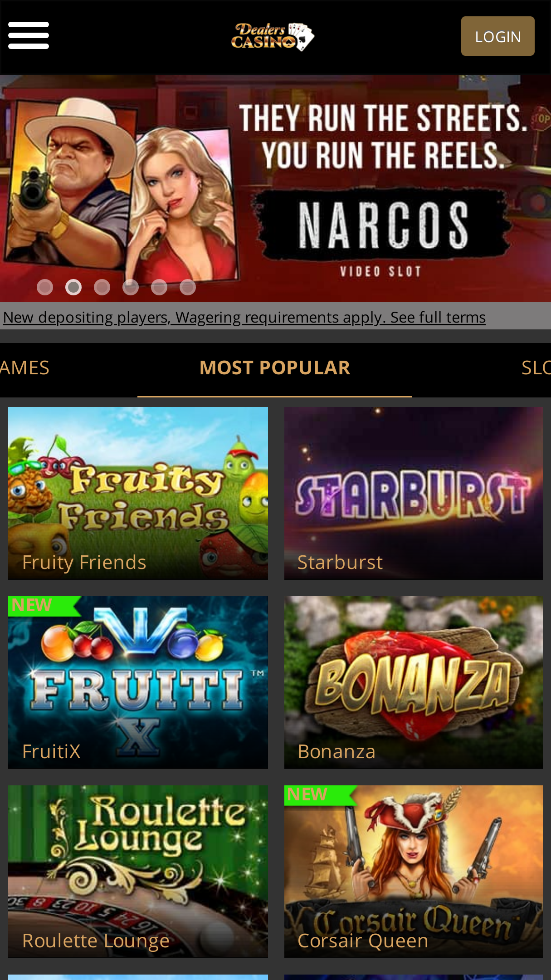Image resolution: width=551 pixels, height=980 pixels.
Task: Jump to the fourth carousel slide dot
Action: [131, 287]
